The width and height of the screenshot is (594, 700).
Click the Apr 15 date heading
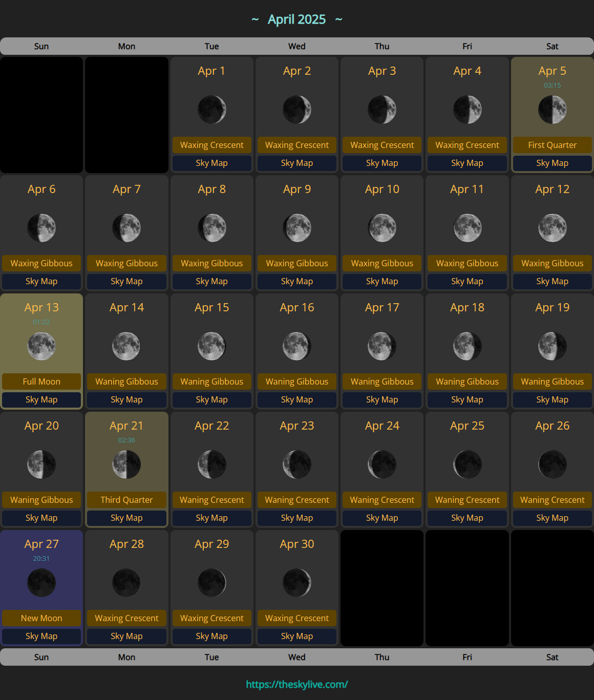click(x=211, y=307)
